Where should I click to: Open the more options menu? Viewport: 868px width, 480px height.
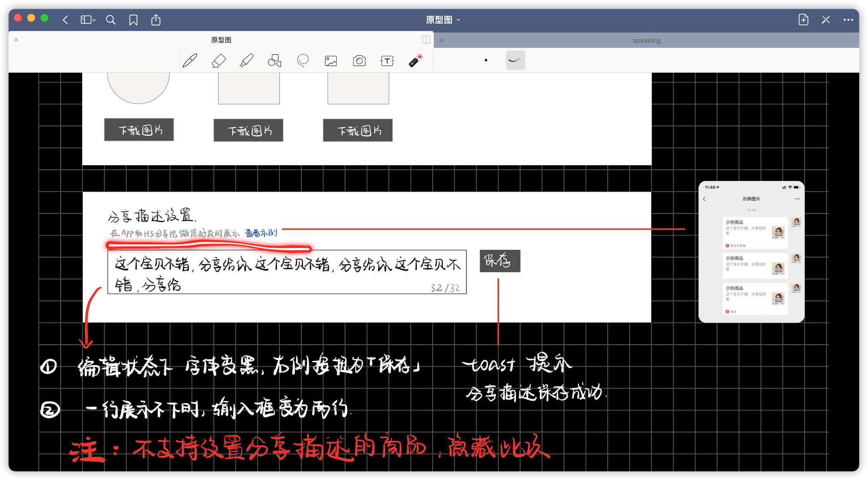pyautogui.click(x=848, y=20)
